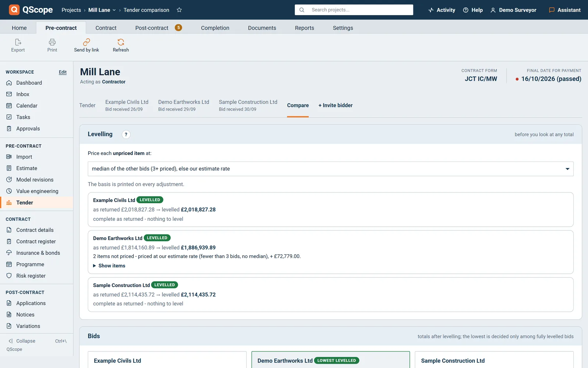Focus the Search projects field
588x368 pixels.
coord(354,10)
